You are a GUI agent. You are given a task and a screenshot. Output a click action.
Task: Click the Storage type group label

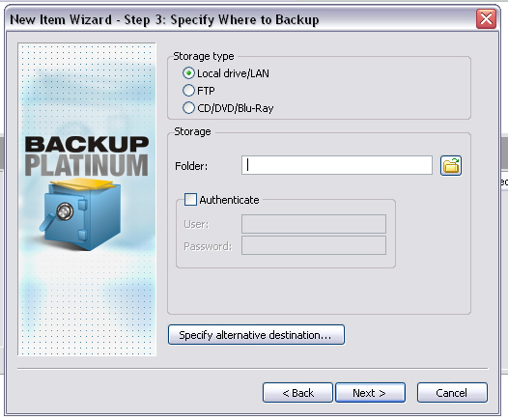click(204, 56)
